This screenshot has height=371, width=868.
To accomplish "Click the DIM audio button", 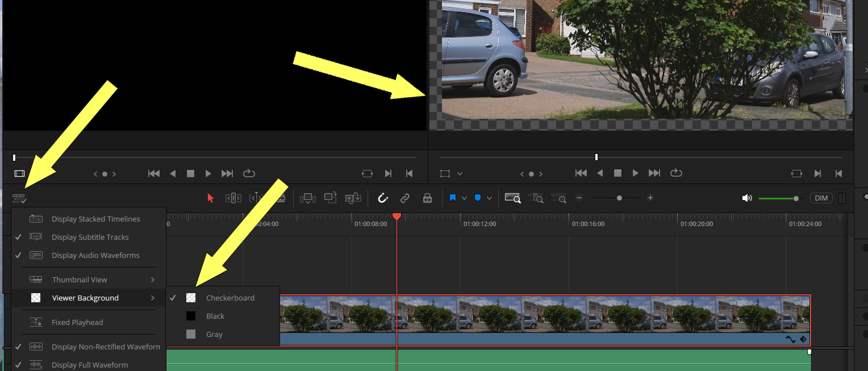I will click(x=821, y=198).
